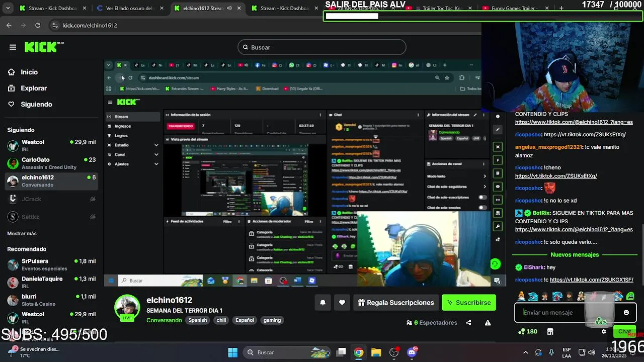Select the Spanish tag
Image resolution: width=644 pixels, height=362 pixels.
198,320
